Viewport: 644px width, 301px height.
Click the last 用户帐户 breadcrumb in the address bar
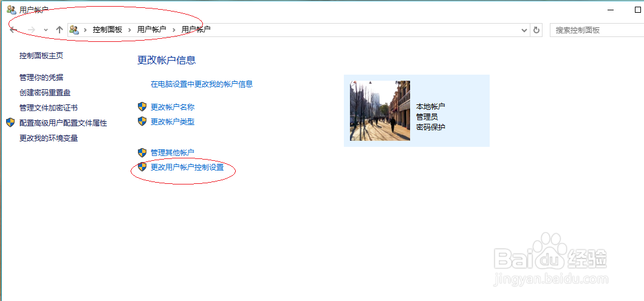[x=196, y=30]
